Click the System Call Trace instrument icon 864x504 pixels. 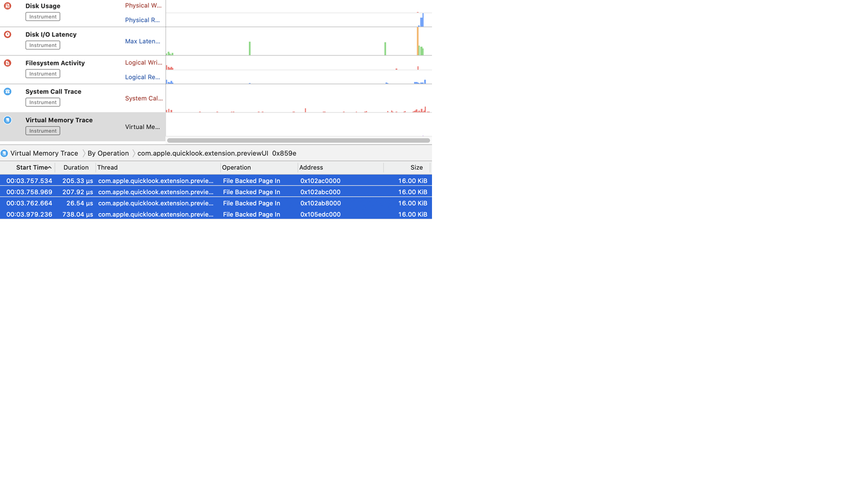(x=7, y=91)
